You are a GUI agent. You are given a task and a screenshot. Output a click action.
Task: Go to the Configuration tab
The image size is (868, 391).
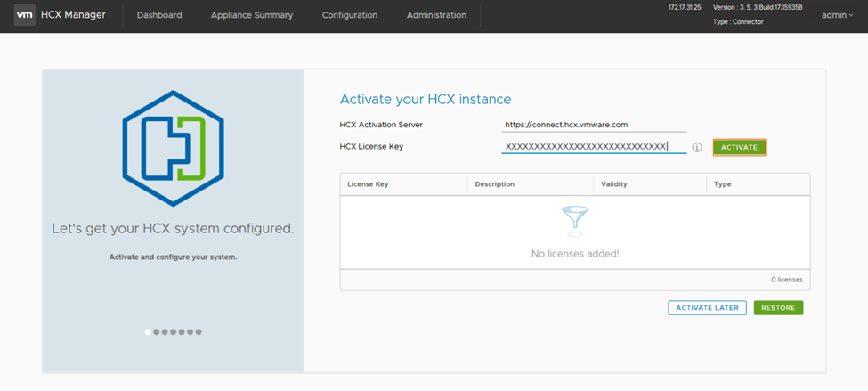tap(350, 15)
